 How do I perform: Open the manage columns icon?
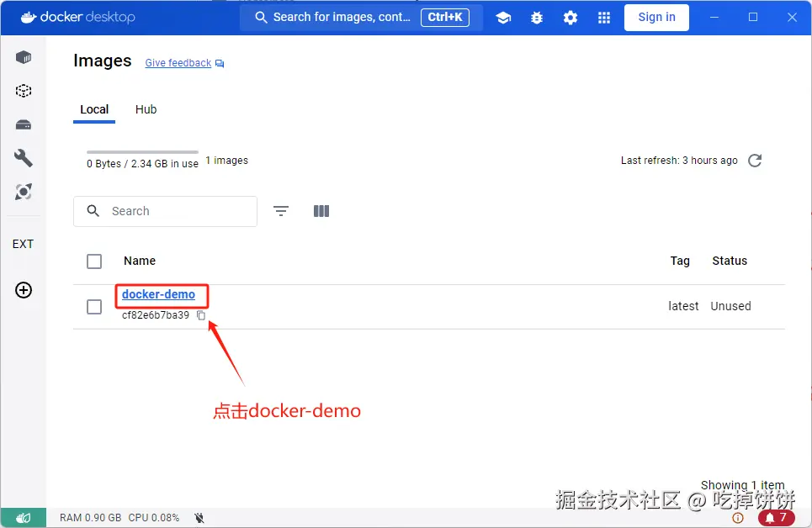[x=321, y=211]
